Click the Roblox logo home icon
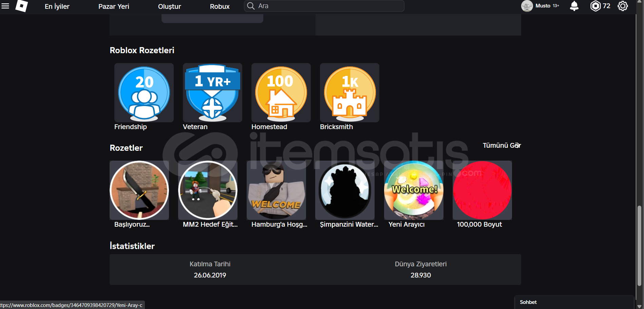The height and width of the screenshot is (309, 644). tap(22, 6)
